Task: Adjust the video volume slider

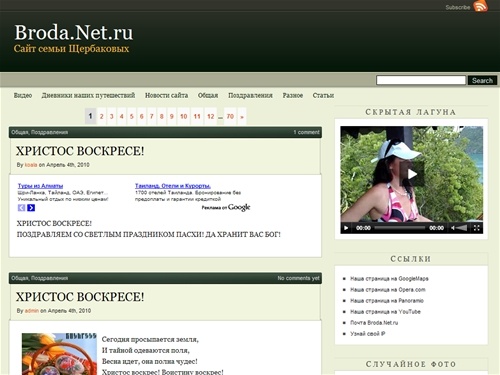Action: (462, 228)
